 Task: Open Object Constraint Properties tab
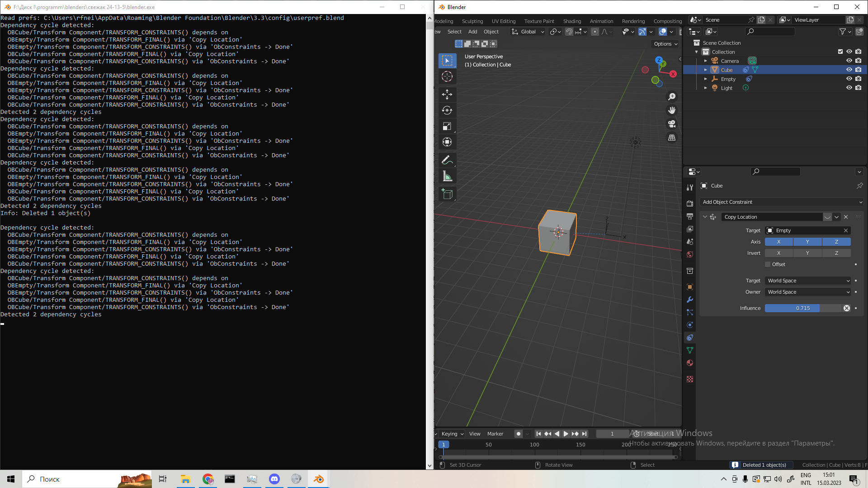(689, 338)
